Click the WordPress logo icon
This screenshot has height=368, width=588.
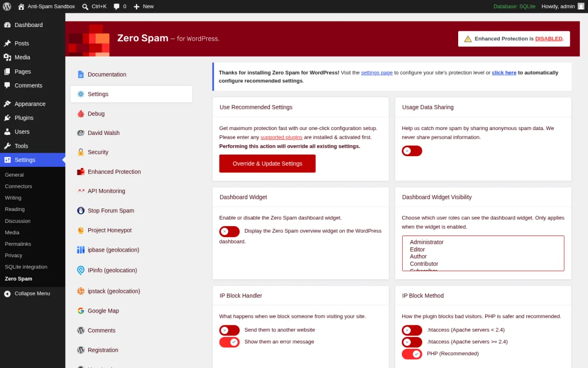pyautogui.click(x=7, y=6)
